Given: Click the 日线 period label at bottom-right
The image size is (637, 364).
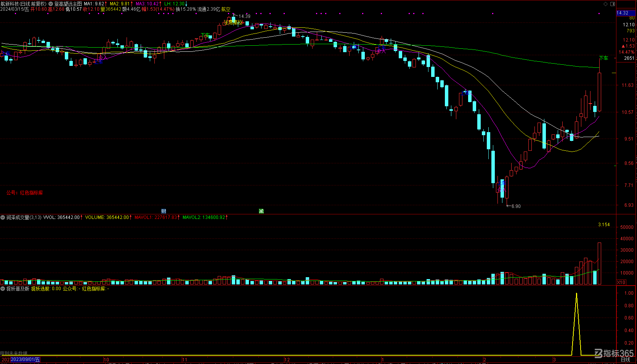Looking at the screenshot, I should click(626, 359).
